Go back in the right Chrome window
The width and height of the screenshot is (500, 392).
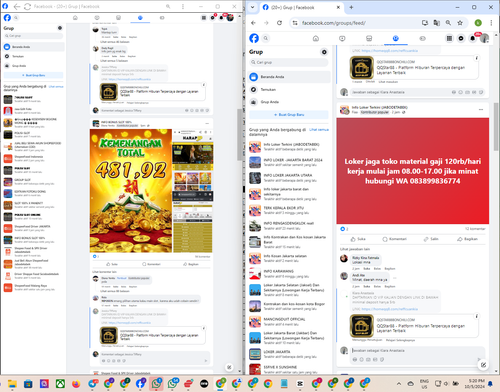(253, 23)
